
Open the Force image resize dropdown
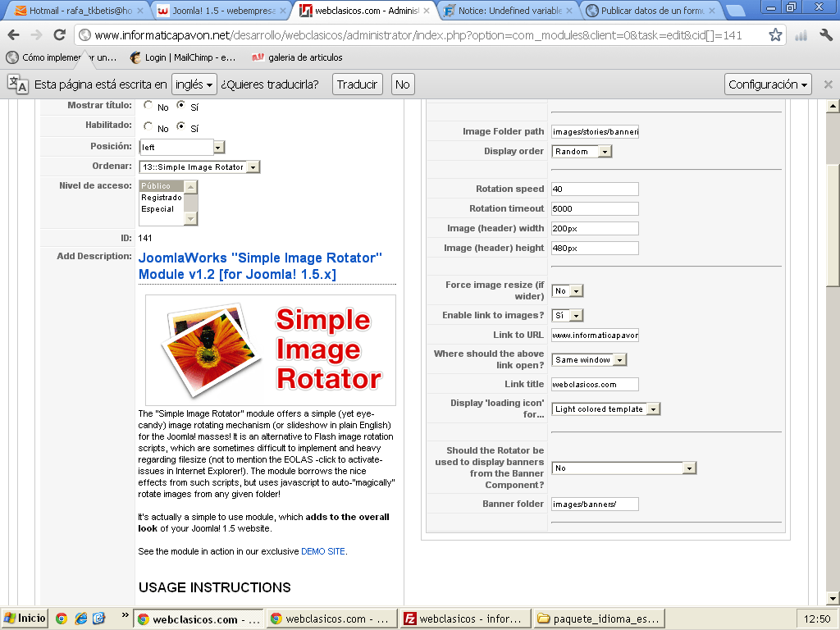[568, 291]
